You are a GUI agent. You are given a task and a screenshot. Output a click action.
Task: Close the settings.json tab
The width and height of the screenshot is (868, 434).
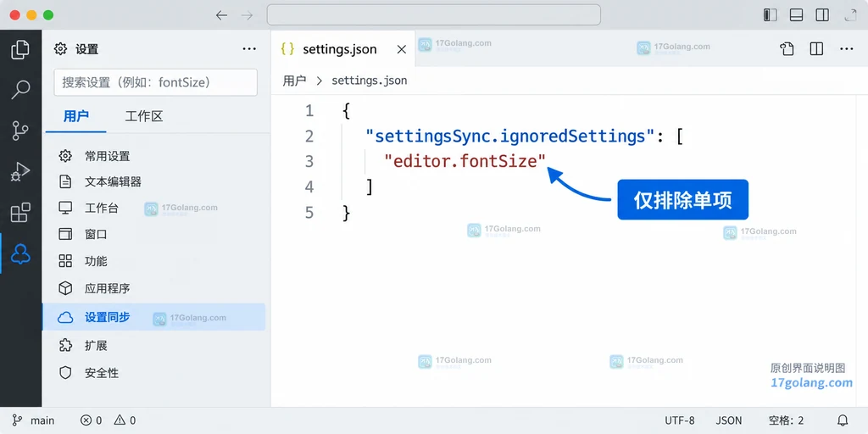402,49
